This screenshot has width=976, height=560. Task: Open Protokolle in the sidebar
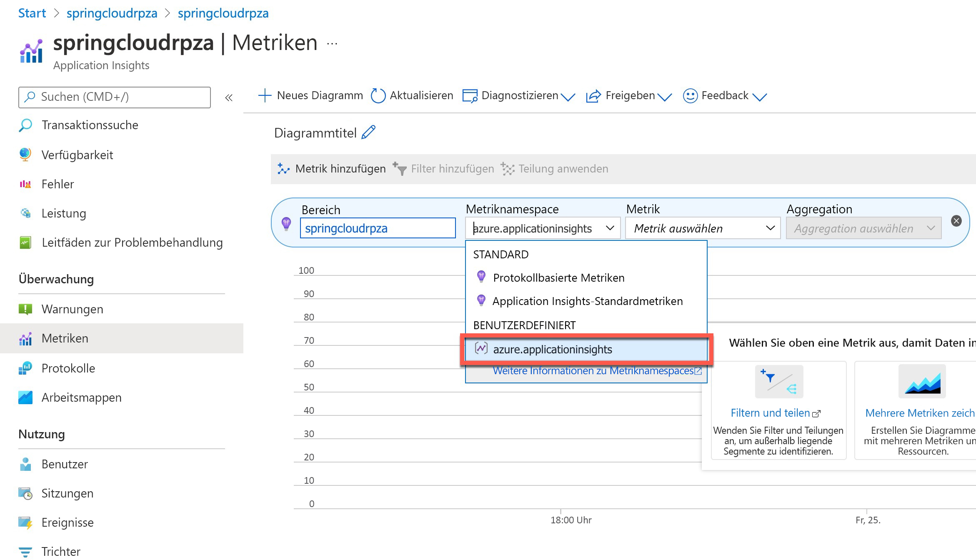68,368
